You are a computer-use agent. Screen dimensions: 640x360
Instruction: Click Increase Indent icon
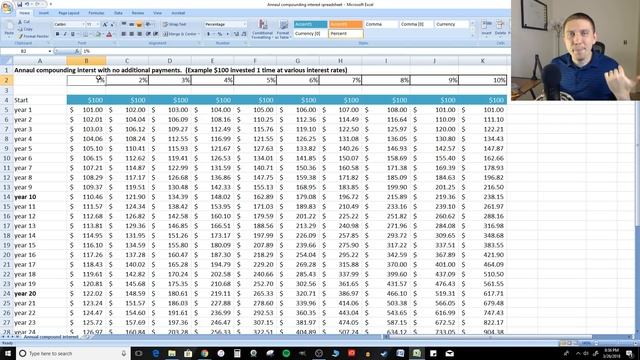coord(156,34)
